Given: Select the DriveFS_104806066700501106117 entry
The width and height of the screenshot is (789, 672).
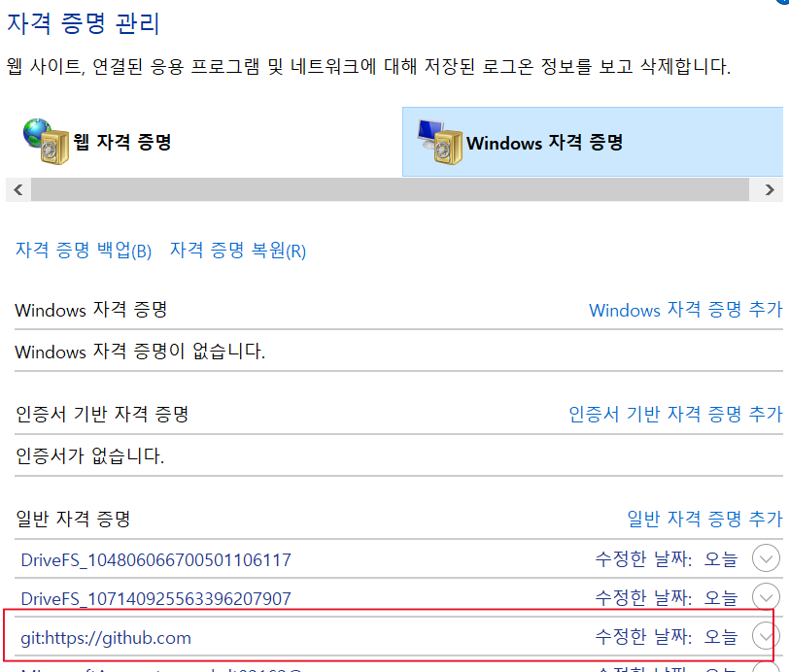Looking at the screenshot, I should click(156, 559).
